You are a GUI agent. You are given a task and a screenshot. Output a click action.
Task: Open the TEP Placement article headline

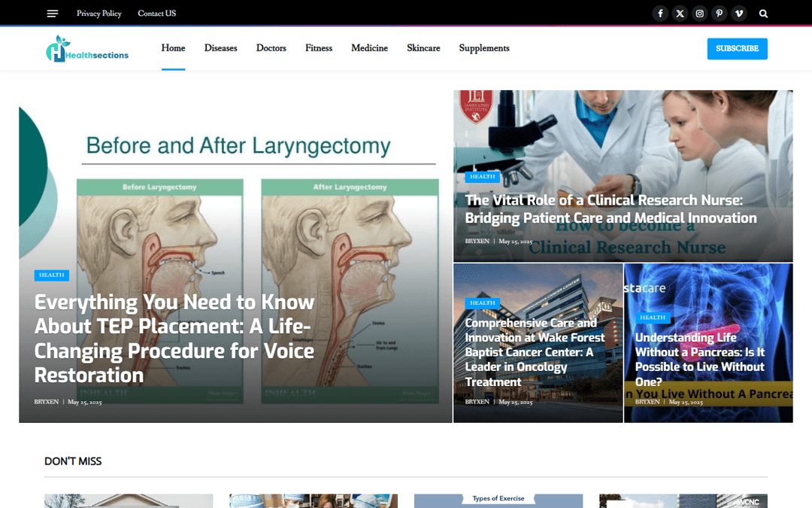174,339
